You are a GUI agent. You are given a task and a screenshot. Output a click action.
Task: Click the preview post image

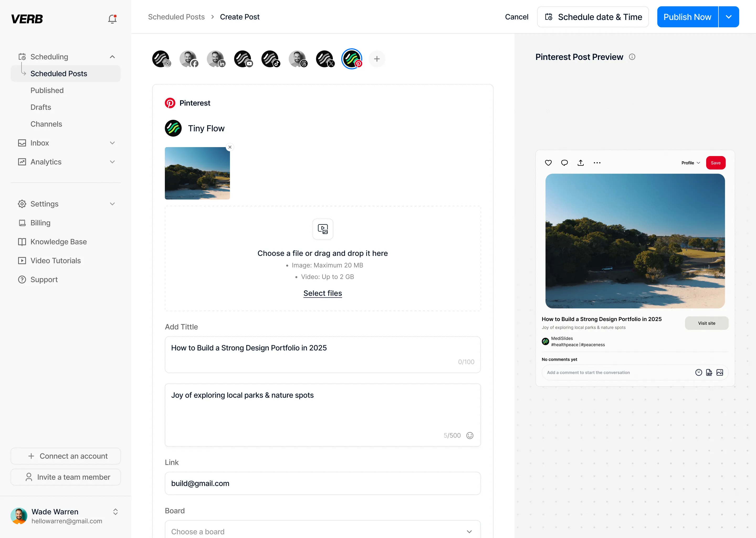click(x=635, y=241)
